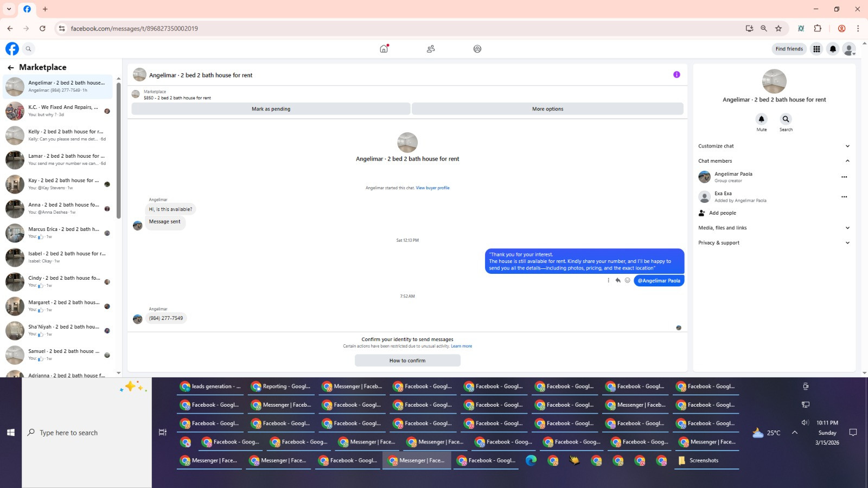Open the Marcus Erica conversation

[59, 233]
